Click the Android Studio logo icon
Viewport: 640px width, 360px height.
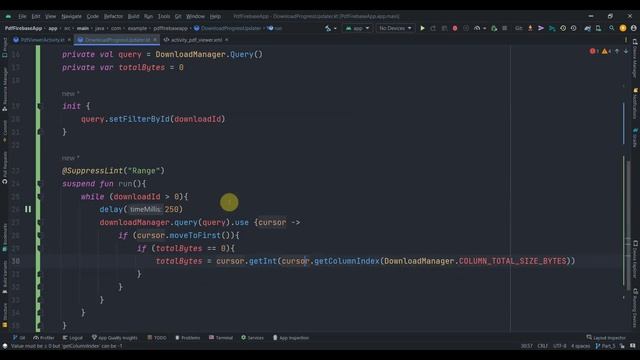(x=8, y=16)
